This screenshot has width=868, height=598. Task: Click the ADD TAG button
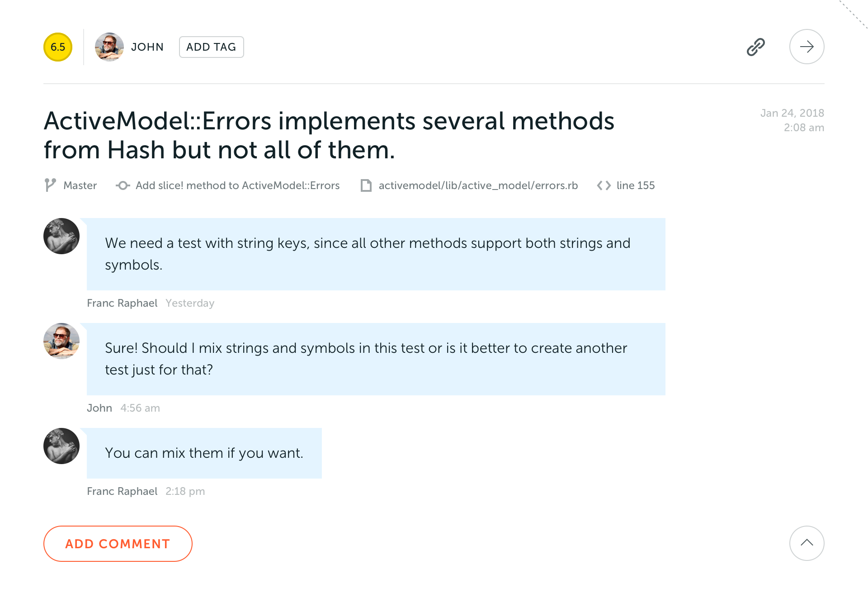tap(211, 47)
